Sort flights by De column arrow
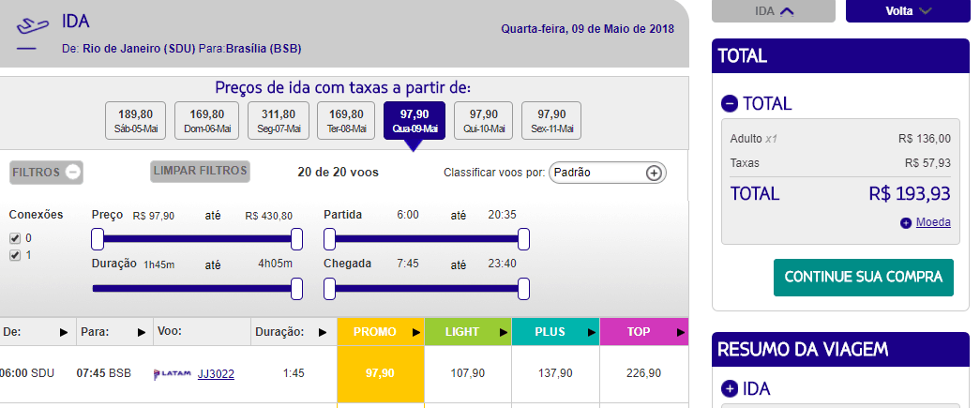Image resolution: width=980 pixels, height=408 pixels. (63, 332)
